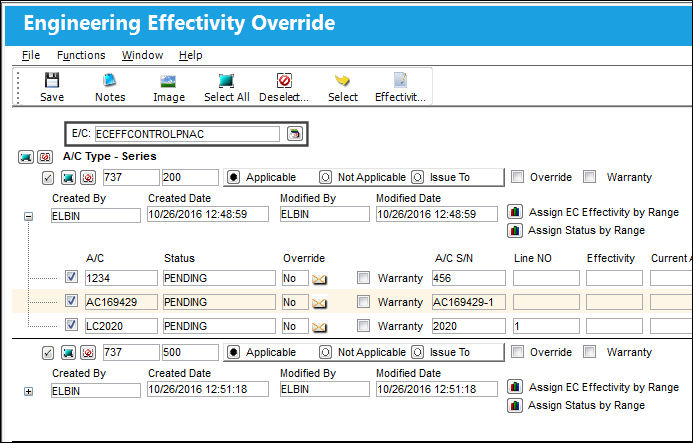
Task: Toggle the checkbox for 737 500 series row
Action: (x=48, y=353)
